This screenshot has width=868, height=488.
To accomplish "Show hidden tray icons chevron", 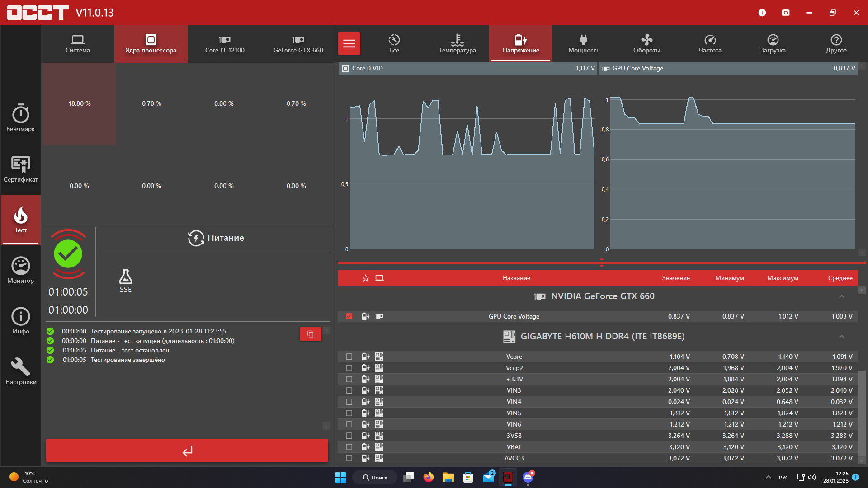I will coord(768,477).
